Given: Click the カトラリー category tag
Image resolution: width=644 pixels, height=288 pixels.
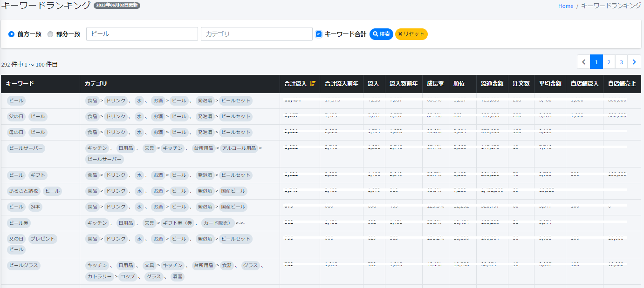Looking at the screenshot, I should (x=99, y=276).
